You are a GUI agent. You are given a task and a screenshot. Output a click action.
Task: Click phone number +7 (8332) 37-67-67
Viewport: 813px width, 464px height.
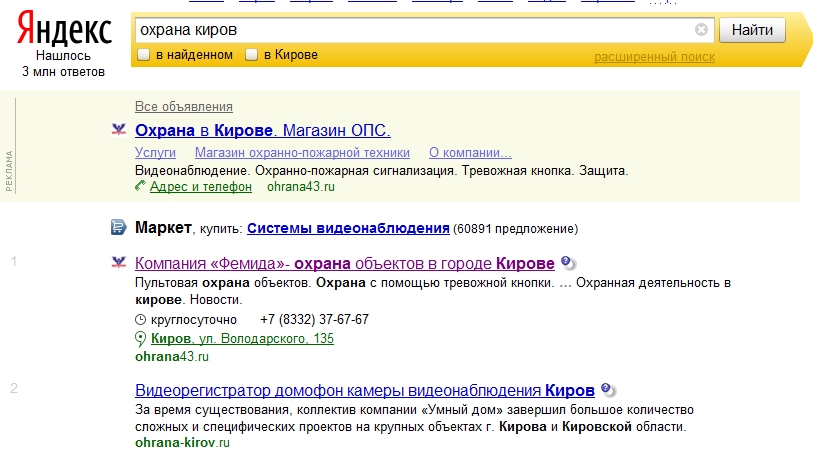click(x=314, y=319)
